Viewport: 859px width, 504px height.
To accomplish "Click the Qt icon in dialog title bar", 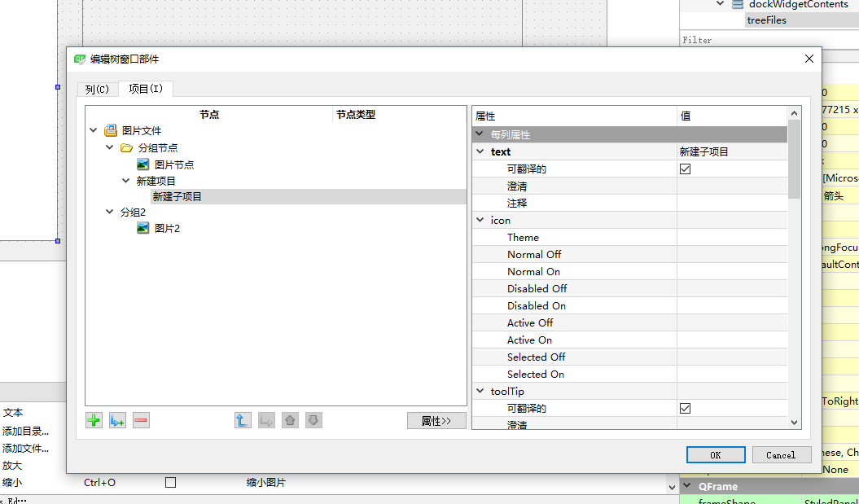I will pyautogui.click(x=80, y=59).
